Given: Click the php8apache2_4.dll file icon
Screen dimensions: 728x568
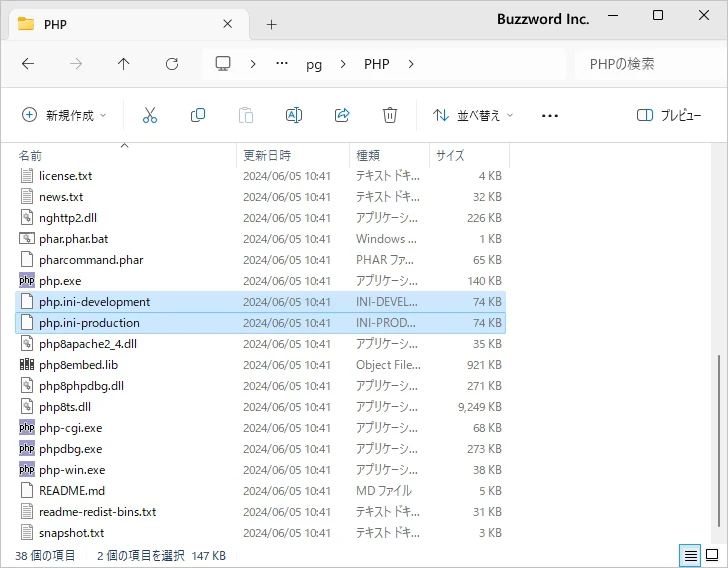Looking at the screenshot, I should pos(27,344).
